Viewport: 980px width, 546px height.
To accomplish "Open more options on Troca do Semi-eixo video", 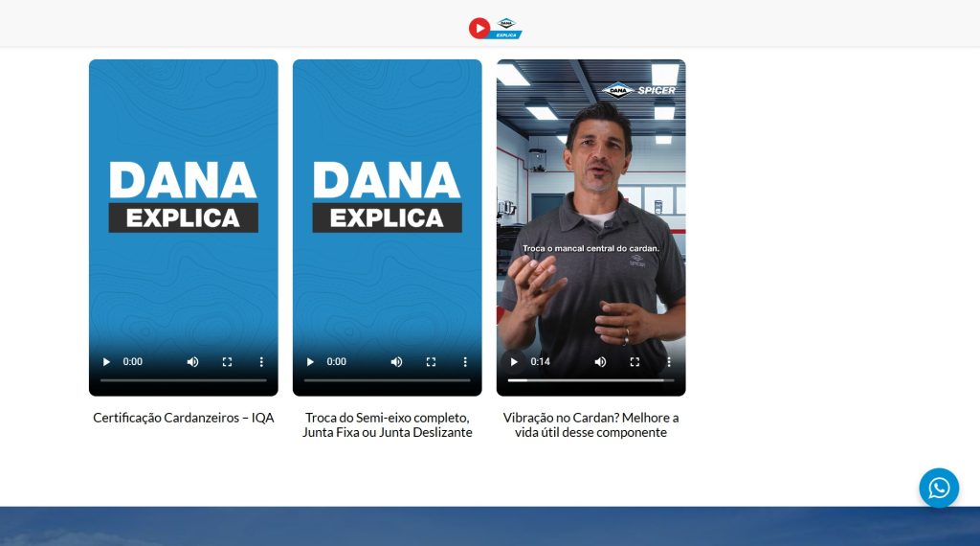I will tap(465, 361).
